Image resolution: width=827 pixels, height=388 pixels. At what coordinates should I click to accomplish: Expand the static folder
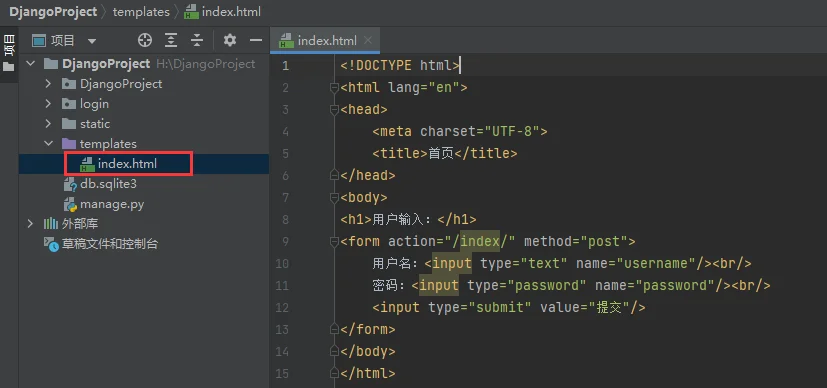click(x=49, y=124)
